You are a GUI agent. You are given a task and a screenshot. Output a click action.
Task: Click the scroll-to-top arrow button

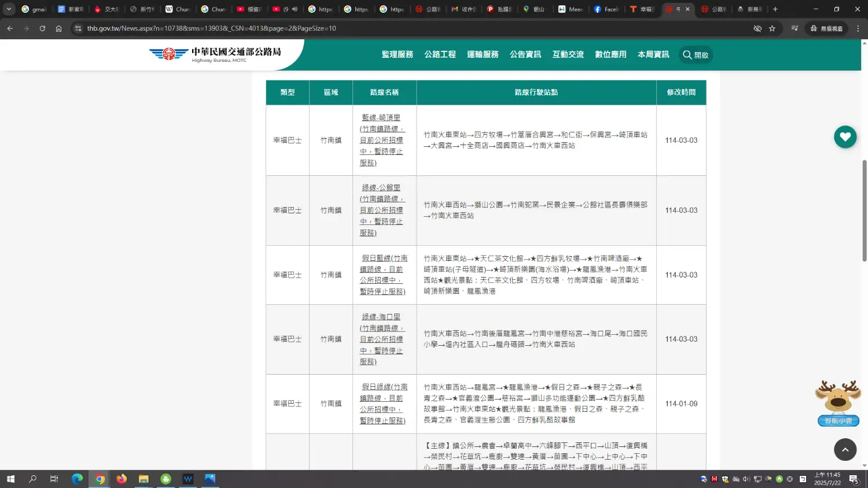845,449
